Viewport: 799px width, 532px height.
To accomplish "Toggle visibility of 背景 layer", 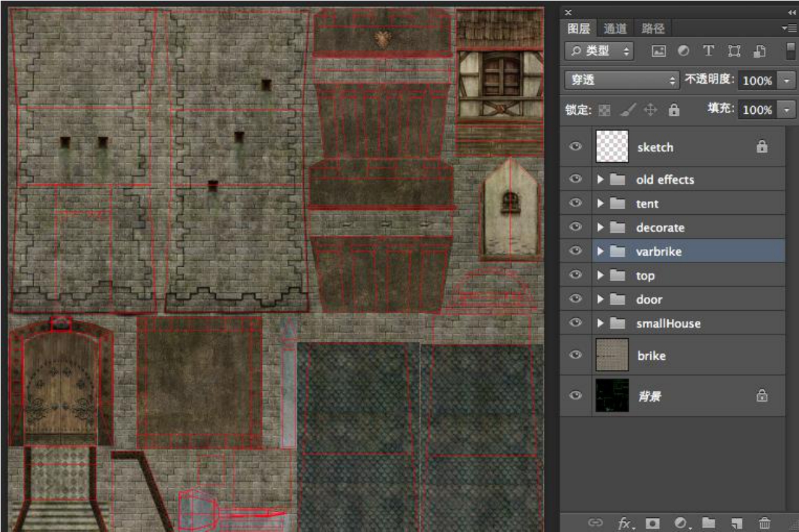I will coord(576,395).
